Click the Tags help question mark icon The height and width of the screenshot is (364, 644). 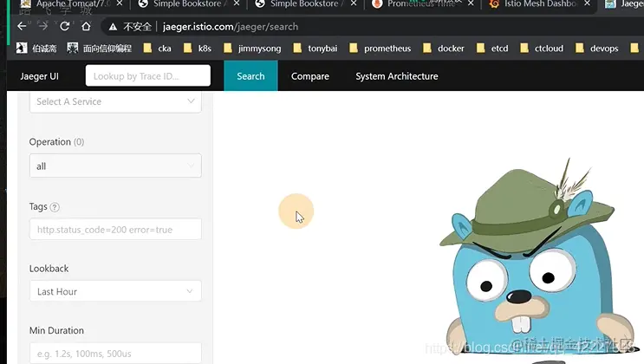55,207
